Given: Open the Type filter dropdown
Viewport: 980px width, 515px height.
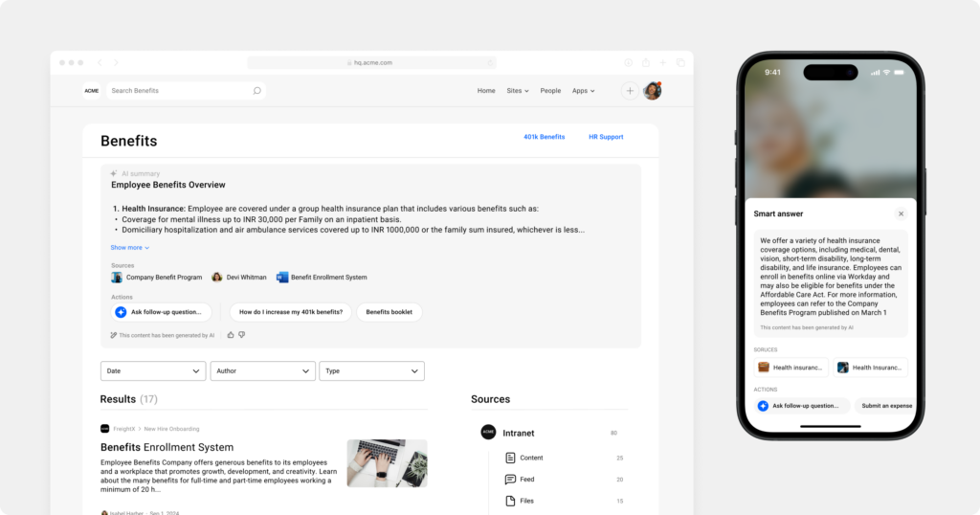Looking at the screenshot, I should pyautogui.click(x=371, y=370).
